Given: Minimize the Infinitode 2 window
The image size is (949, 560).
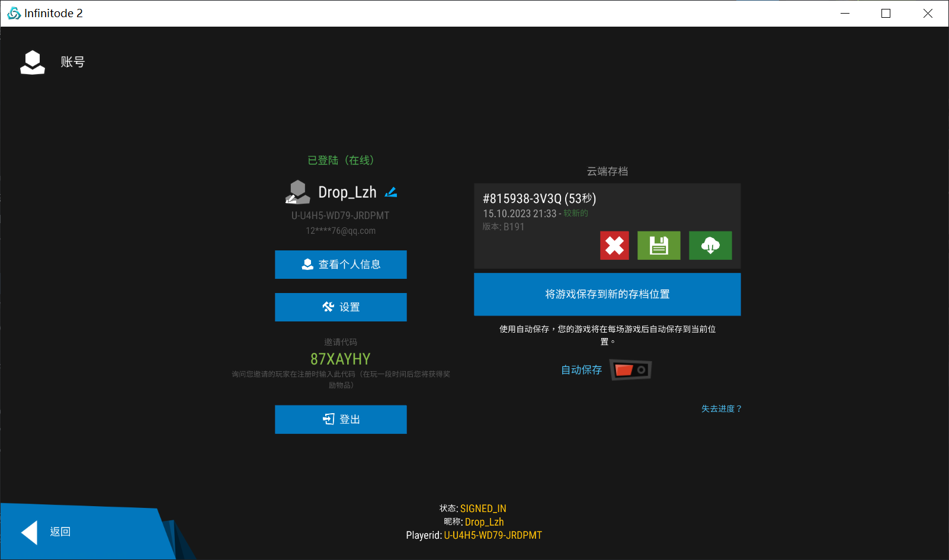Looking at the screenshot, I should point(845,13).
